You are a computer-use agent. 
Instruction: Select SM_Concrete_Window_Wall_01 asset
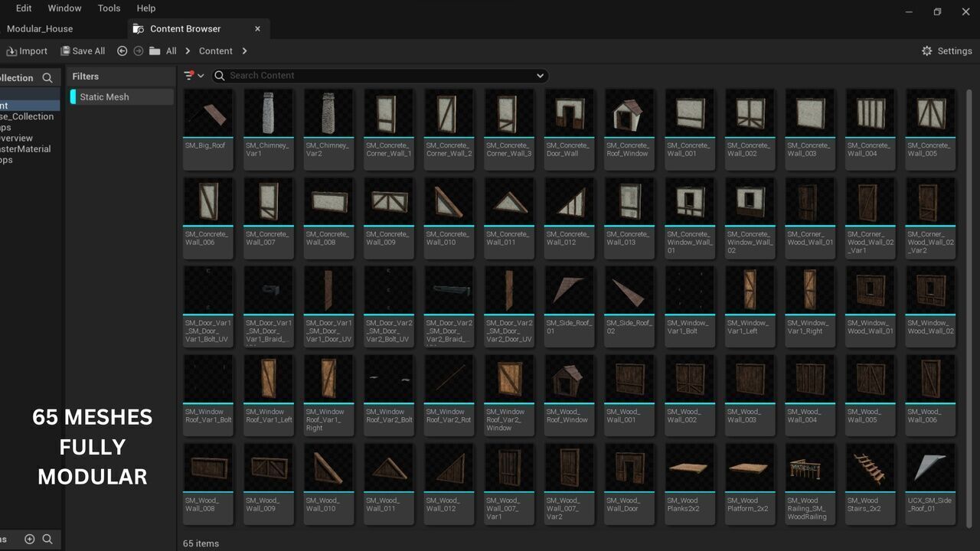pyautogui.click(x=691, y=218)
